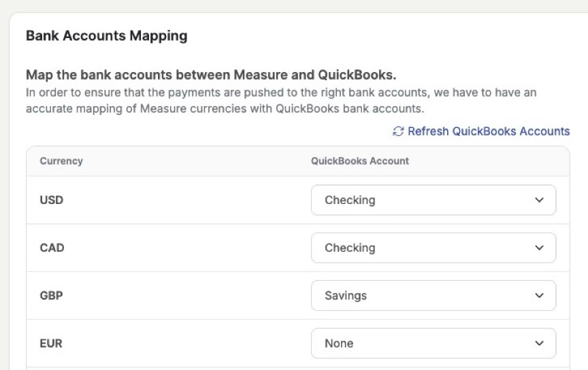The width and height of the screenshot is (588, 370).
Task: Click the Bank Accounts Mapping heading
Action: [x=106, y=36]
